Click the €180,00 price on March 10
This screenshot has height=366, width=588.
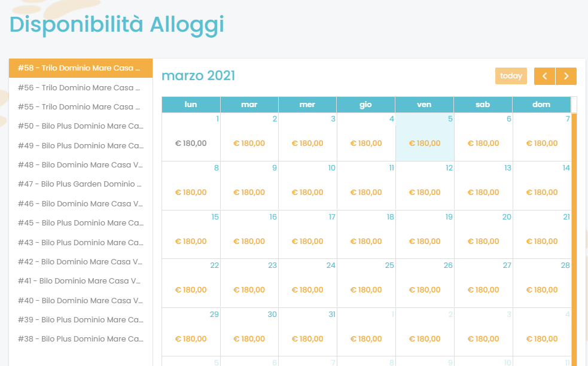click(x=307, y=193)
